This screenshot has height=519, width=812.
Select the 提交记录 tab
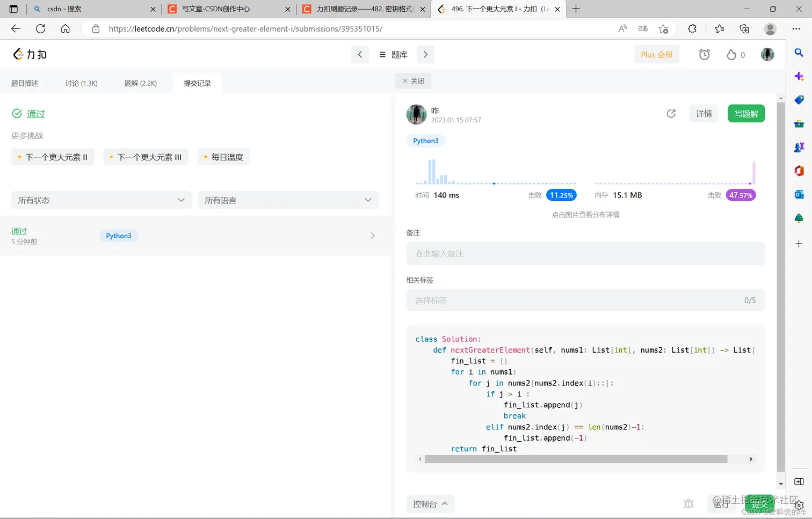[197, 83]
